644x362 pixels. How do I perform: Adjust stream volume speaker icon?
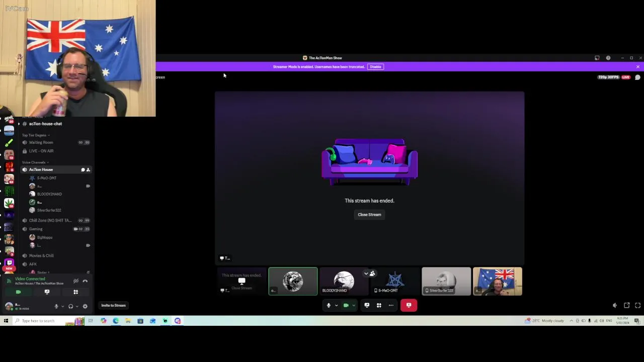[615, 305]
